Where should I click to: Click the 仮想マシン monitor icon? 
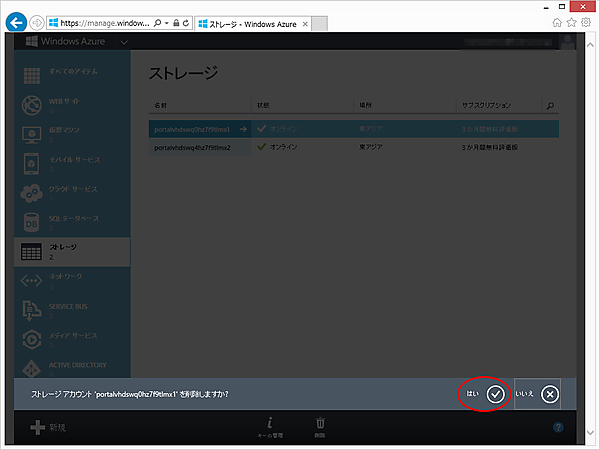click(32, 135)
